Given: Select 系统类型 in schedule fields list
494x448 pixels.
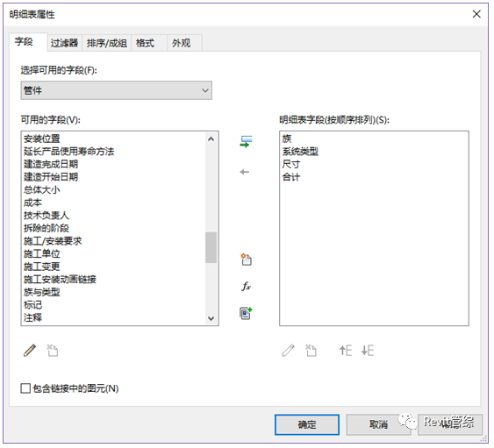Looking at the screenshot, I should [300, 152].
